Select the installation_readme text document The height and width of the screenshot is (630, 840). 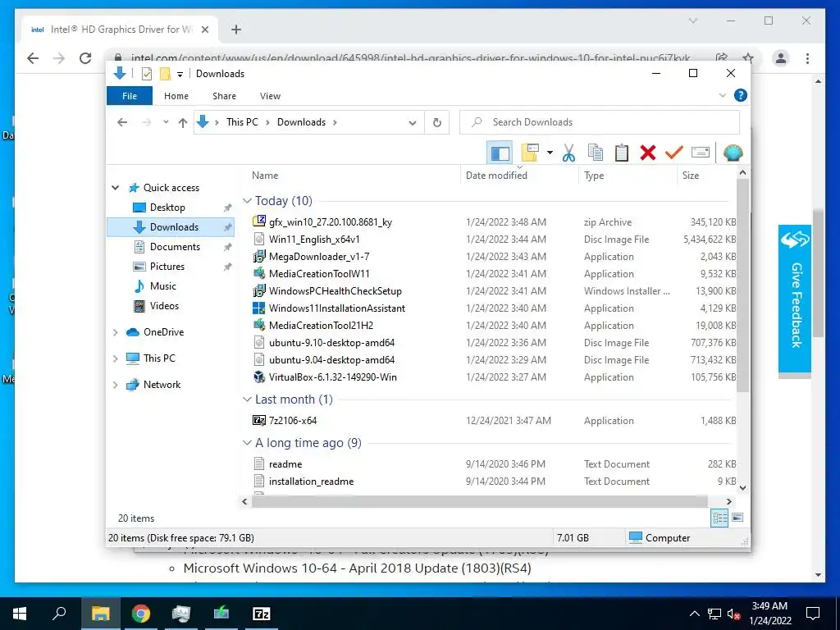click(311, 482)
